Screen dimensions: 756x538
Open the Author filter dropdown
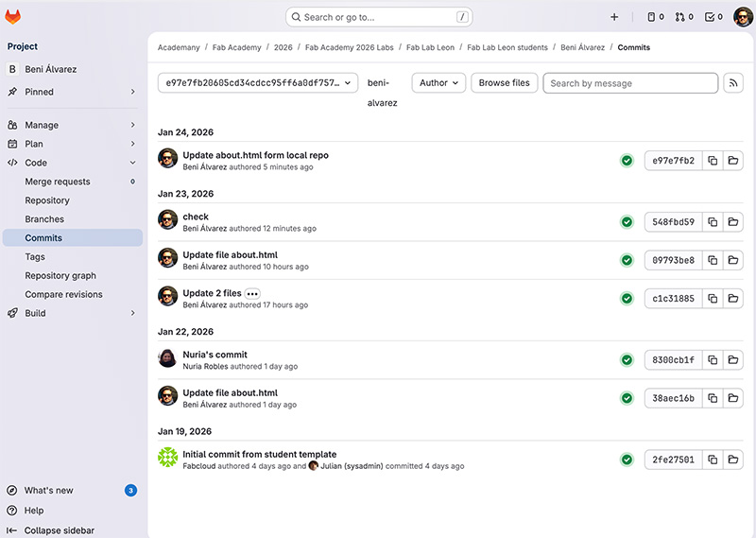pos(438,83)
